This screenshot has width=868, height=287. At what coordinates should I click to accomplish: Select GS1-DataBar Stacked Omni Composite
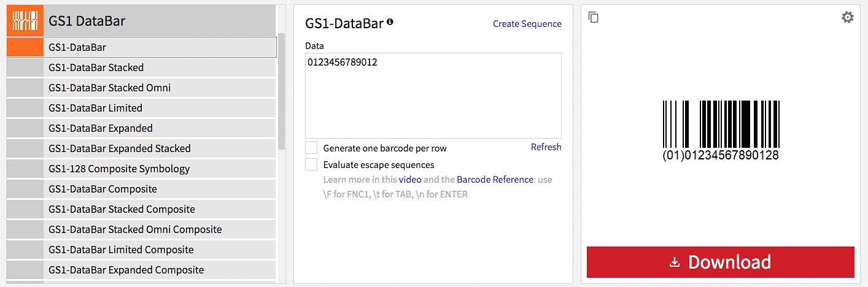(x=141, y=229)
